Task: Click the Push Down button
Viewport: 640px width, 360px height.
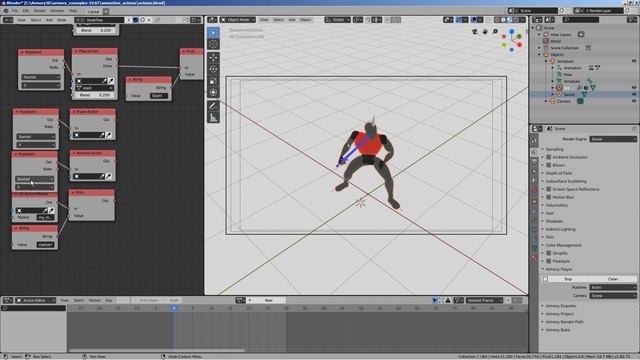Action: tap(149, 300)
